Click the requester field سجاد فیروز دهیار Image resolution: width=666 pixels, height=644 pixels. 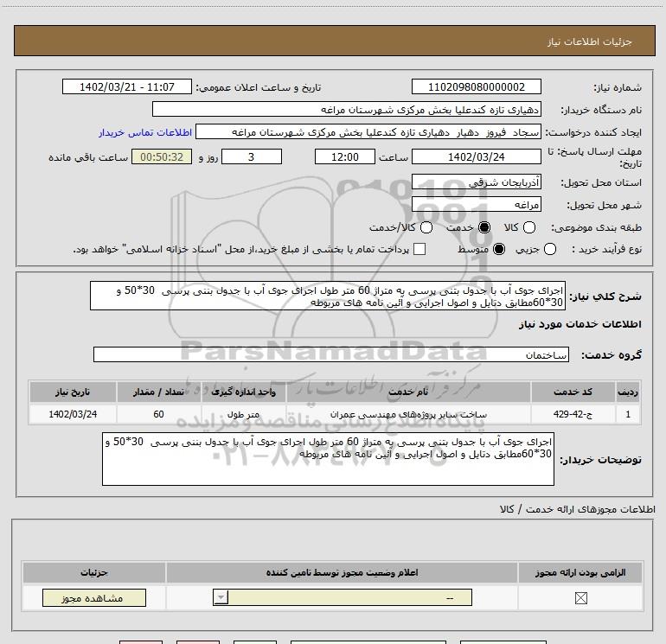368,131
